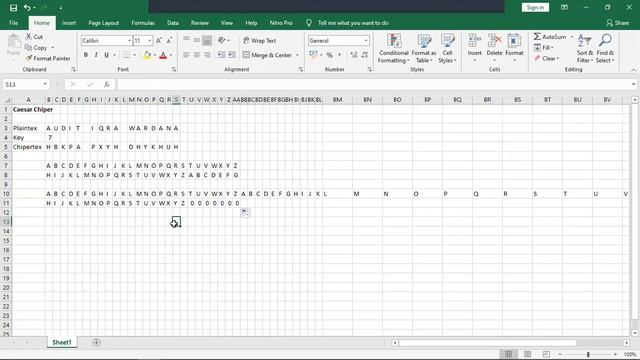Switch to the Insert tab

coord(69,23)
